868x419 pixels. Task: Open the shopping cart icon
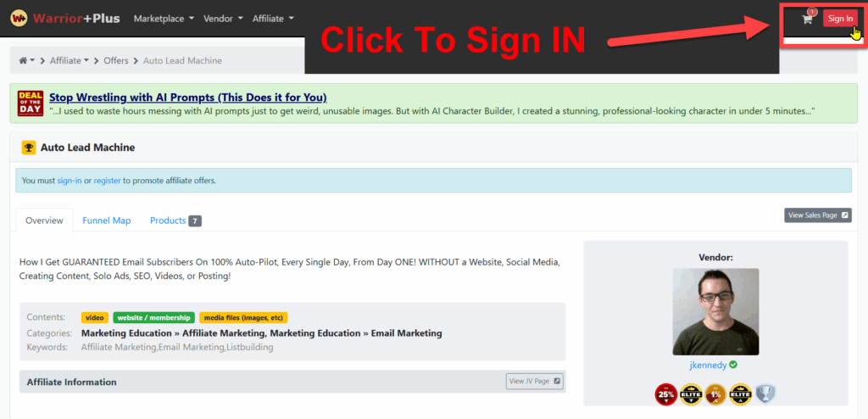point(807,19)
